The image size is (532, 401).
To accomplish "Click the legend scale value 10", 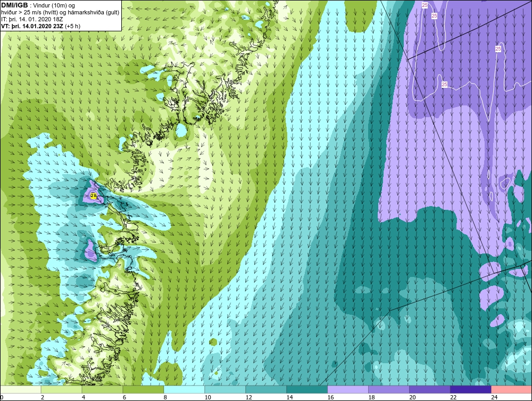I will 207,397.
